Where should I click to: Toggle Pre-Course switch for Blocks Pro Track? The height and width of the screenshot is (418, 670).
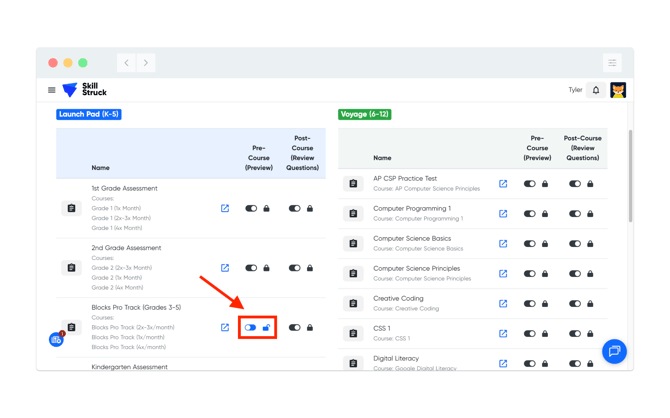[250, 328]
